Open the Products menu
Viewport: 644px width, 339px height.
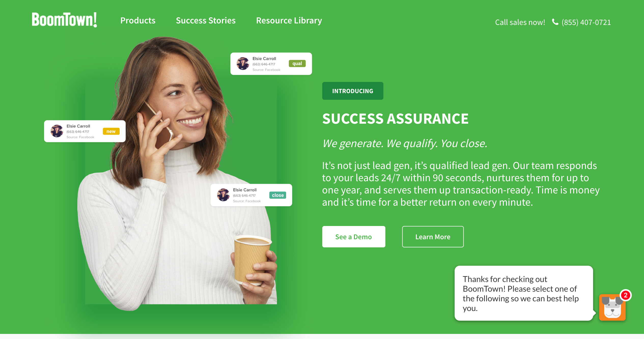(138, 21)
